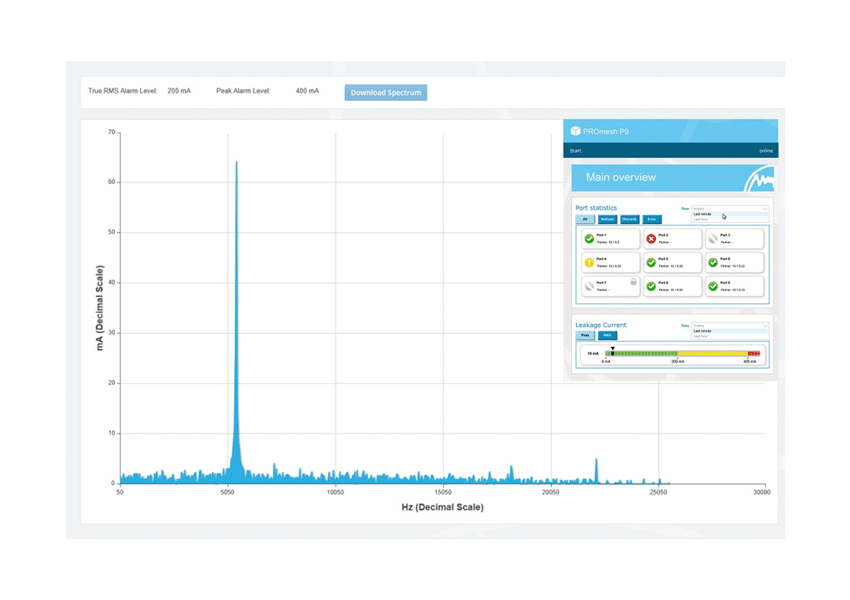The height and width of the screenshot is (600, 850).
Task: Select the Netload tab in Port statistics
Action: tap(607, 219)
